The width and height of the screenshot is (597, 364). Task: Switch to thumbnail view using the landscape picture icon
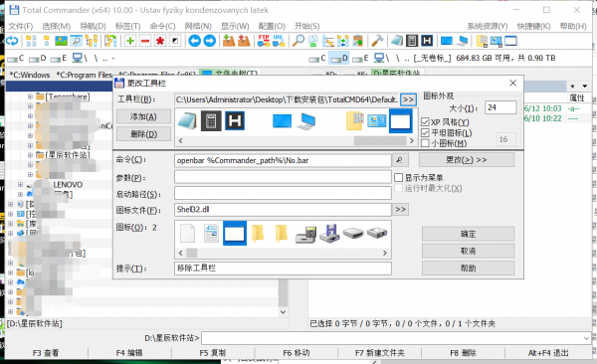point(61,41)
